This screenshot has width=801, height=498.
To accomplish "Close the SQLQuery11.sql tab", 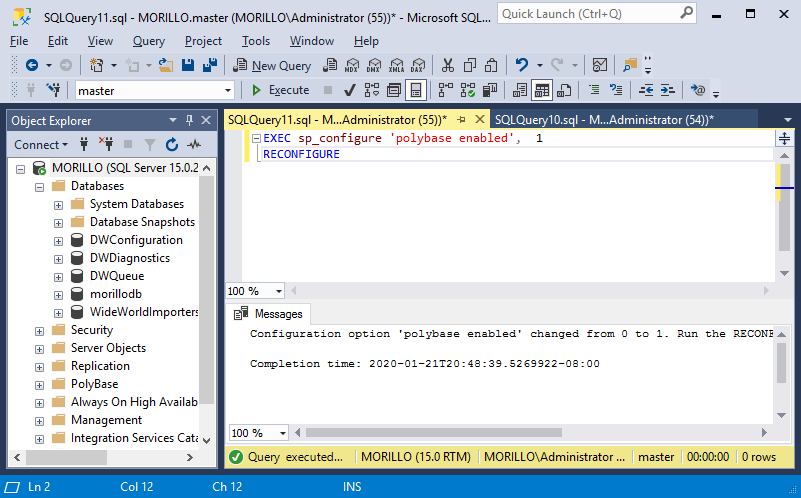I will (x=480, y=119).
